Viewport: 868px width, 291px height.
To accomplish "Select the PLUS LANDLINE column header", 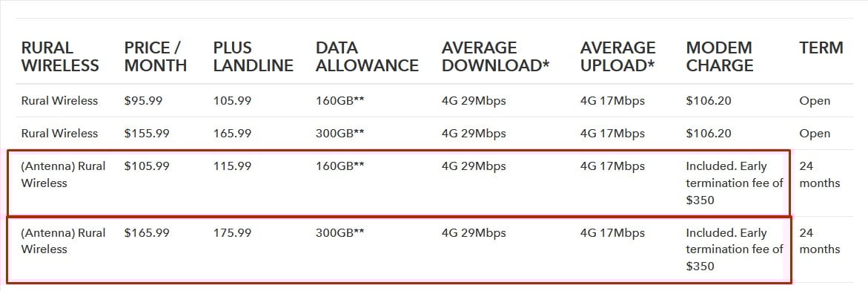I will 253,56.
